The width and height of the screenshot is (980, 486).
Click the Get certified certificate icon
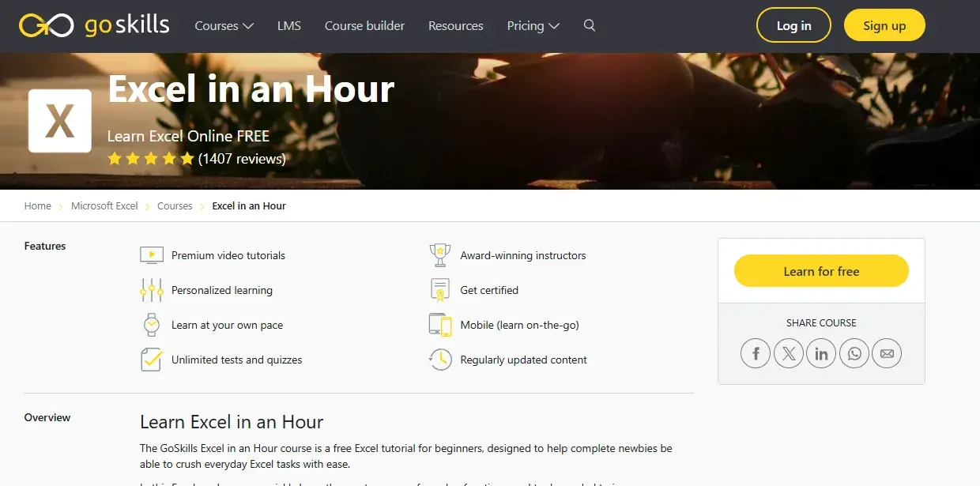coord(440,290)
